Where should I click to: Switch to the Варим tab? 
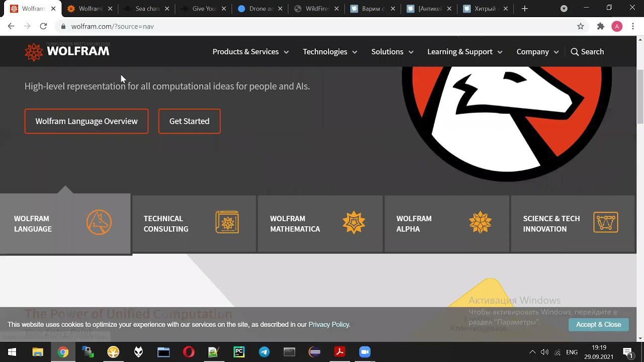(x=374, y=9)
